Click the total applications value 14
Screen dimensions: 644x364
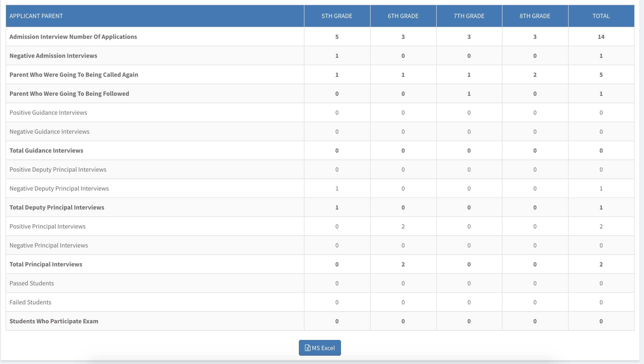tap(601, 37)
